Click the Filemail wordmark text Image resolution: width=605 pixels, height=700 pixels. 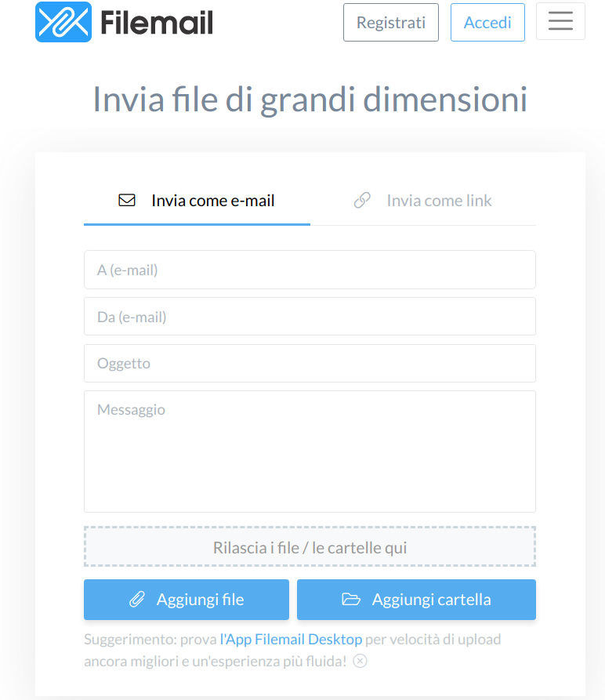pyautogui.click(x=157, y=23)
